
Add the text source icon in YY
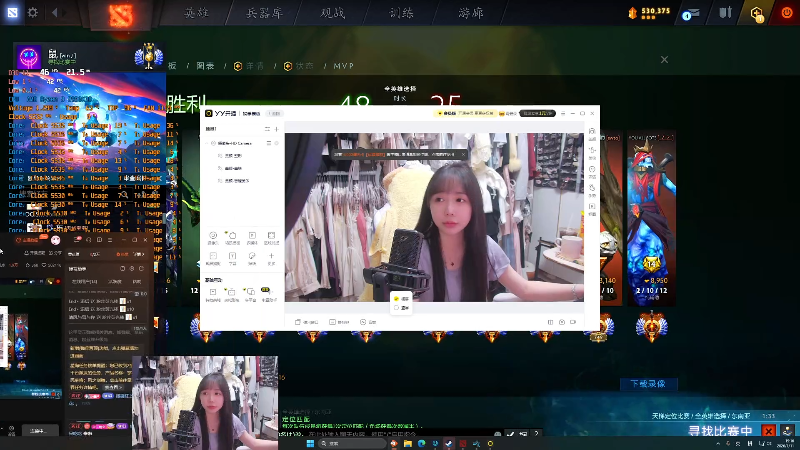(232, 258)
